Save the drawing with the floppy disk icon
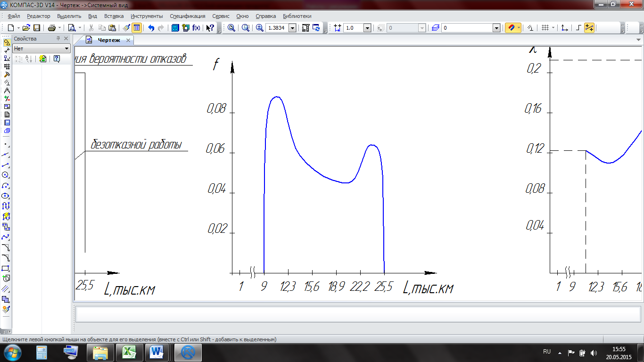 tap(36, 28)
